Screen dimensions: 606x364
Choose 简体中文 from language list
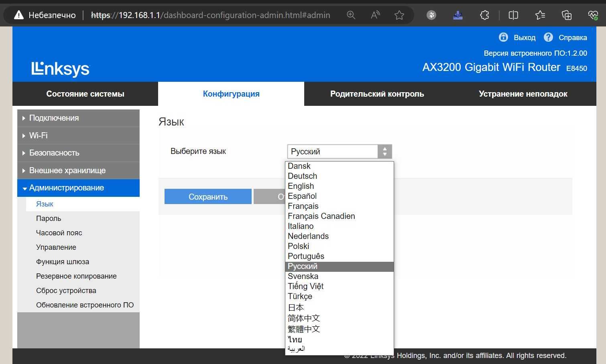coord(340,318)
